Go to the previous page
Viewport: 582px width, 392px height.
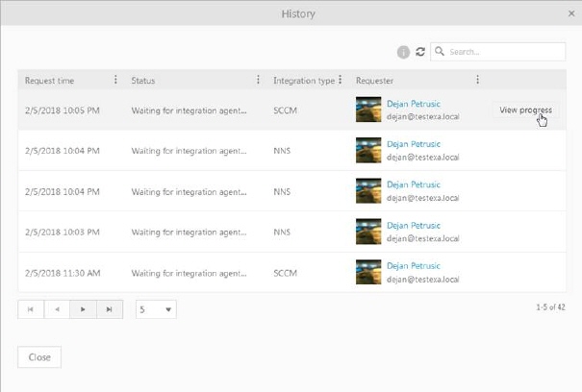57,309
